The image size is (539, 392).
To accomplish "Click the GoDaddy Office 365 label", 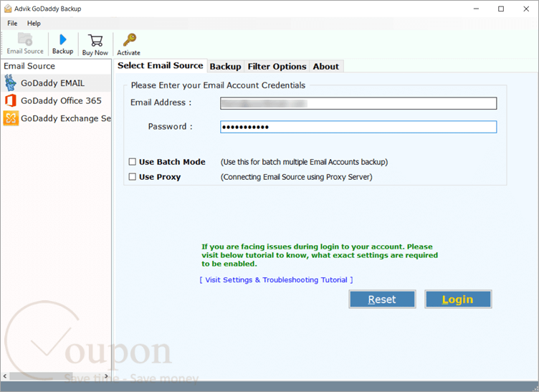I will (x=61, y=100).
